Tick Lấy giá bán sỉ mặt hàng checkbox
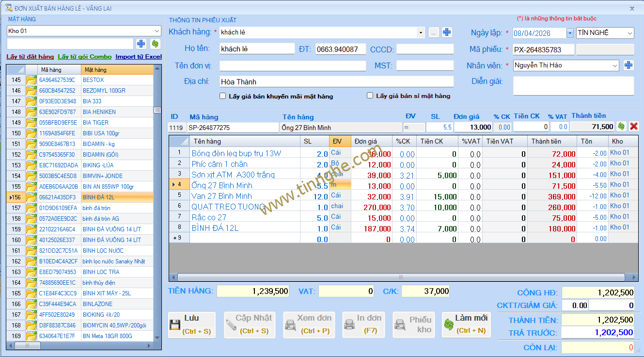Screen dimensions: 644x357 pyautogui.click(x=370, y=96)
